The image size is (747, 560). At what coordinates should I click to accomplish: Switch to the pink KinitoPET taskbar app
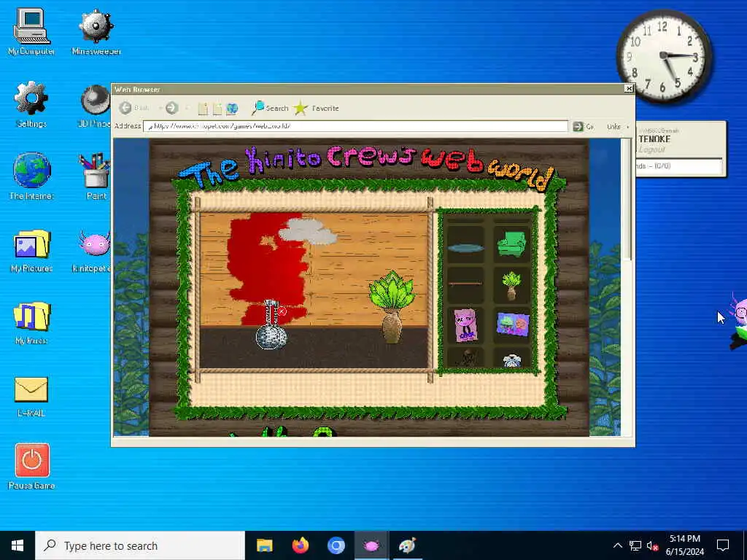pyautogui.click(x=371, y=545)
